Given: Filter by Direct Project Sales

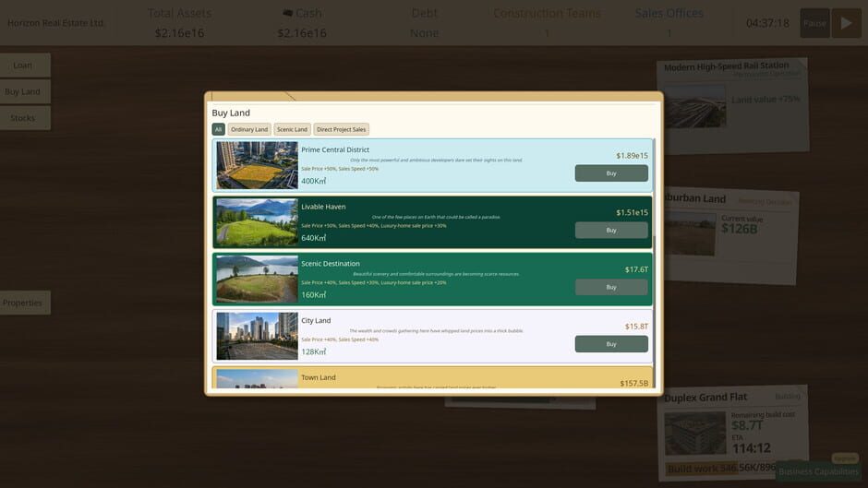Looking at the screenshot, I should pyautogui.click(x=341, y=129).
